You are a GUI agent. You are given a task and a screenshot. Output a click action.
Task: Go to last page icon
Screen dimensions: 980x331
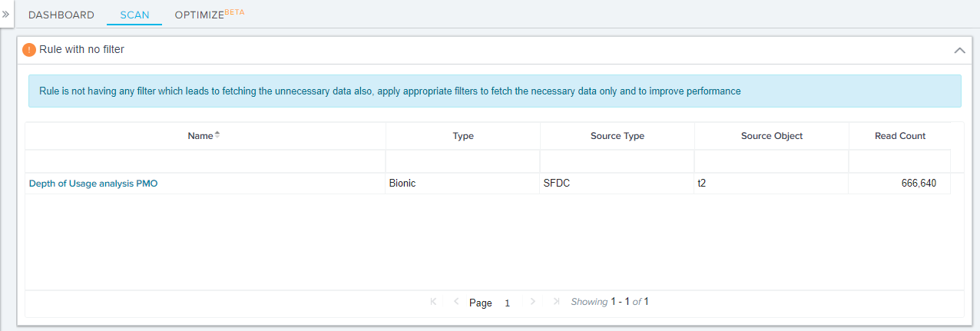tap(556, 302)
